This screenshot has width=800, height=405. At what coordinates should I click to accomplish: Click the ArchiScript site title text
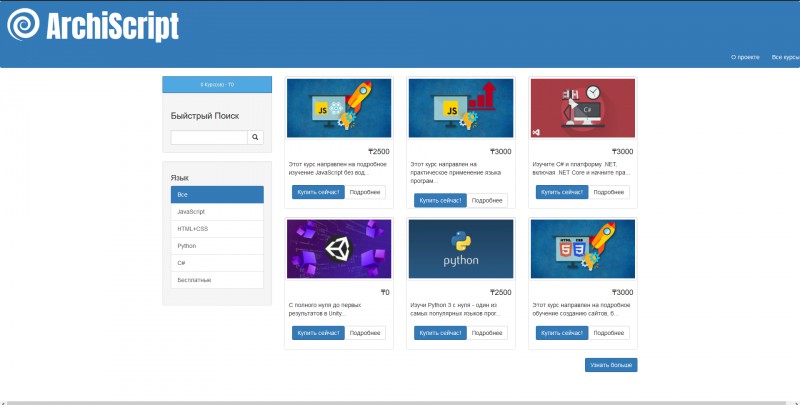click(x=113, y=26)
